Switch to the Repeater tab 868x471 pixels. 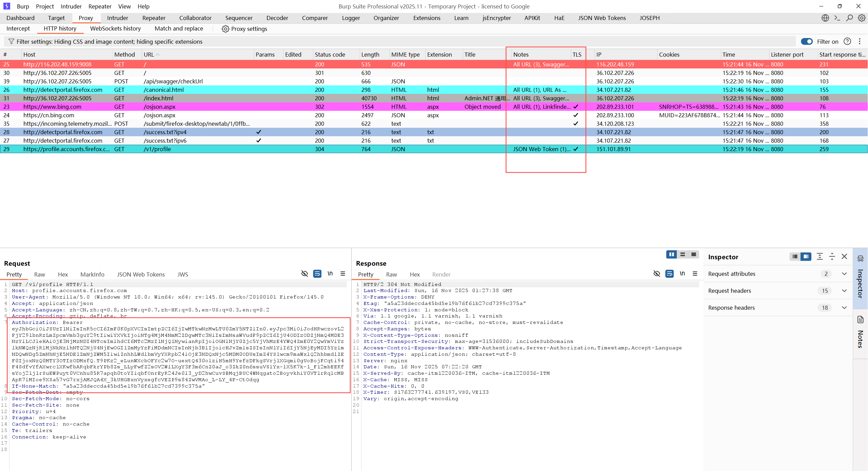pyautogui.click(x=154, y=18)
